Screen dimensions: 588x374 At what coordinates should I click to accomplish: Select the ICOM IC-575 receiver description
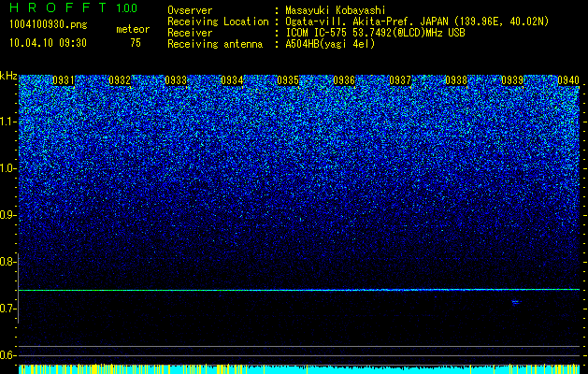(376, 33)
